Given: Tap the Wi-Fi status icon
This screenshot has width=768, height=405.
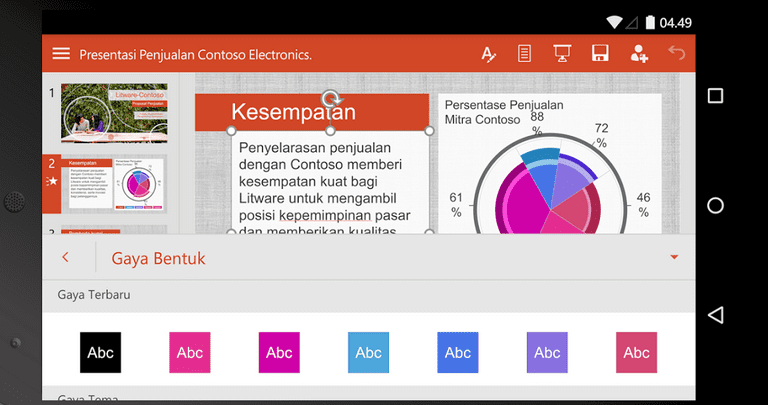Looking at the screenshot, I should 613,22.
